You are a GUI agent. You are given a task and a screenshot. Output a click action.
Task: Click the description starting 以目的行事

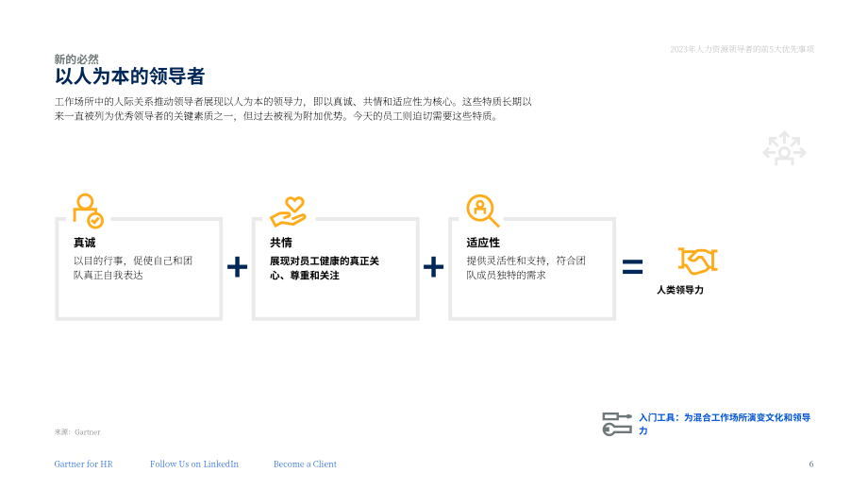[133, 267]
